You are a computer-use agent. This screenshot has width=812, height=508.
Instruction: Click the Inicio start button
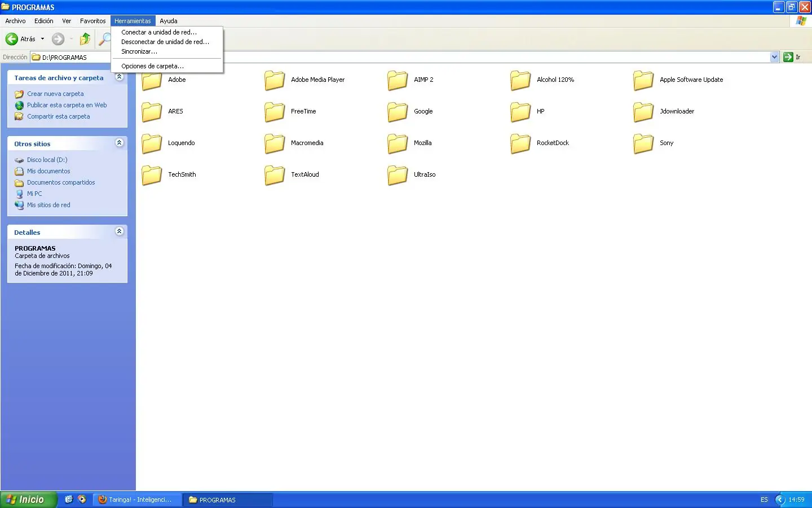coord(29,500)
